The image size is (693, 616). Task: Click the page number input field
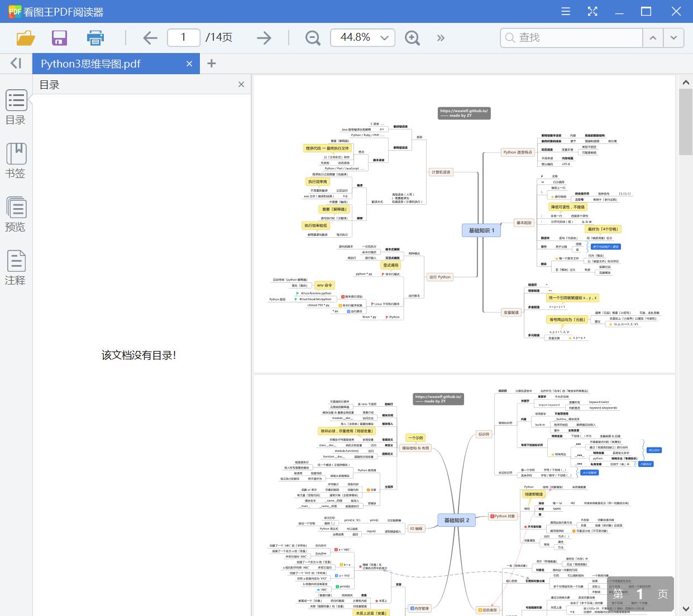(x=183, y=37)
